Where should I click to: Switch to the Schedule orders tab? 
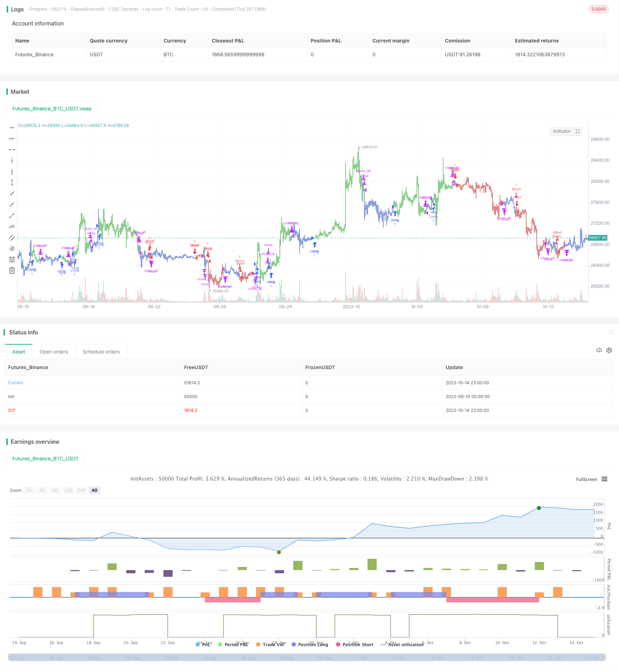click(x=101, y=352)
